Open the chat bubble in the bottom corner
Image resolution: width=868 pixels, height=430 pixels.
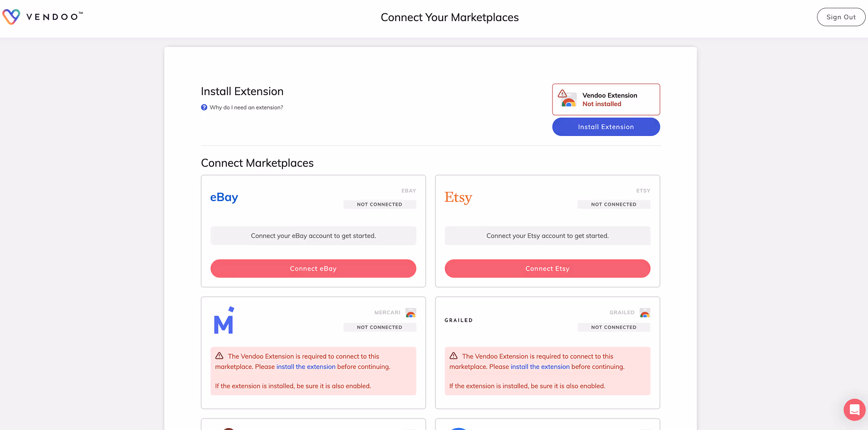click(854, 409)
